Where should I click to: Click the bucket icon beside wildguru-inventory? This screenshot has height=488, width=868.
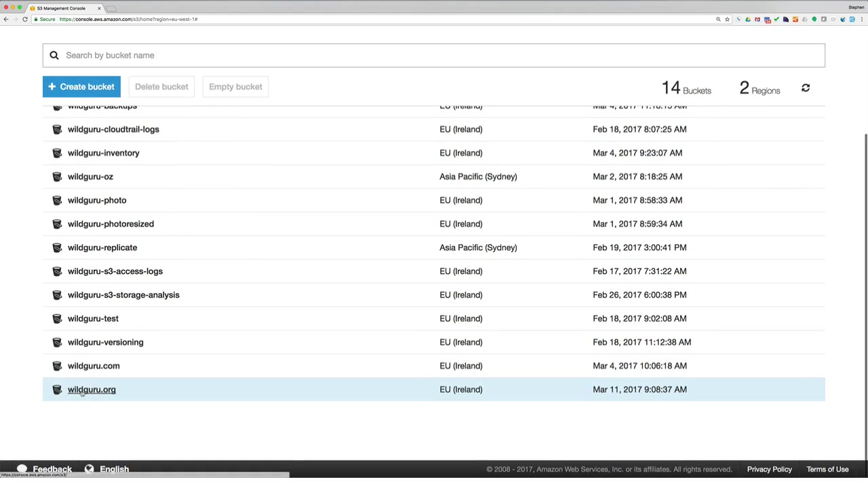pos(57,153)
